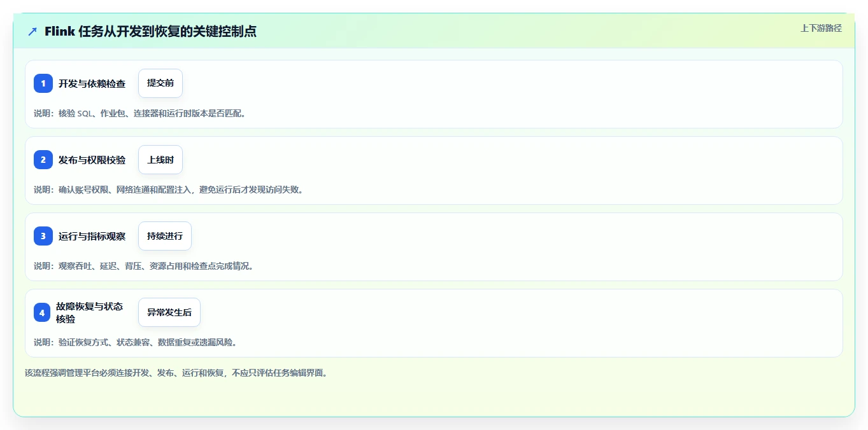Select the 发布与权限校验 step title
Screen dimensions: 868x430
point(92,160)
